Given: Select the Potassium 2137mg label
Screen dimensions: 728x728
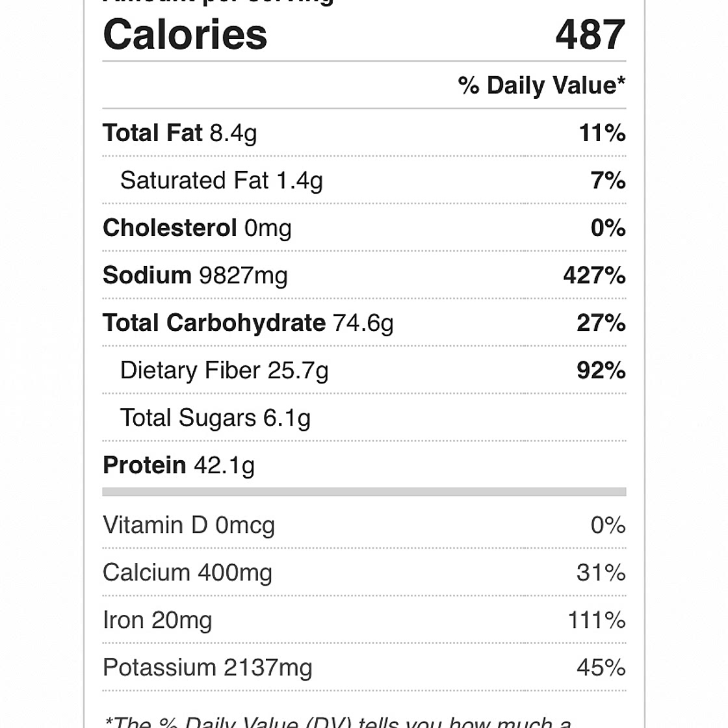Looking at the screenshot, I should [x=207, y=668].
